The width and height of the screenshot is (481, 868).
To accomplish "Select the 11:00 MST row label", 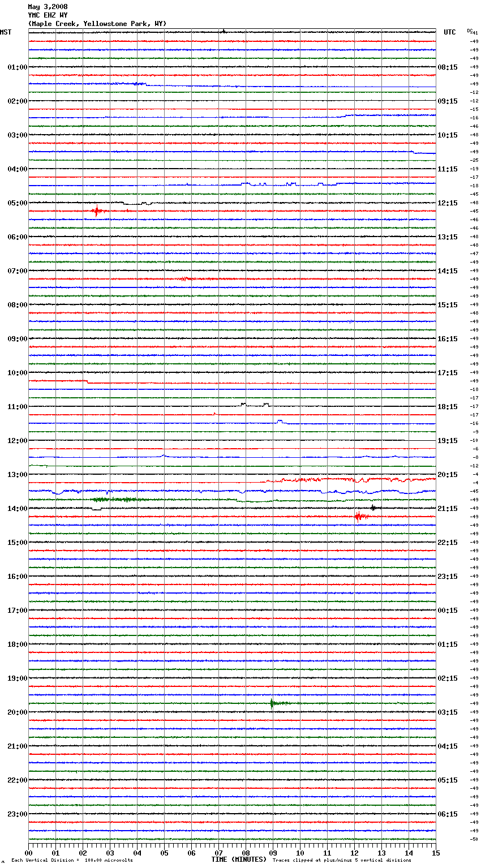I will tap(18, 407).
